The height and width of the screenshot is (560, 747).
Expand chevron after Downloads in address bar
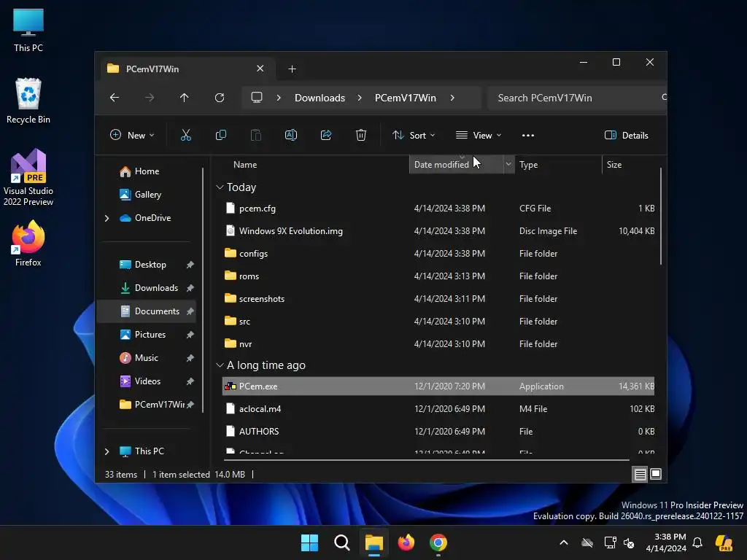tap(360, 98)
